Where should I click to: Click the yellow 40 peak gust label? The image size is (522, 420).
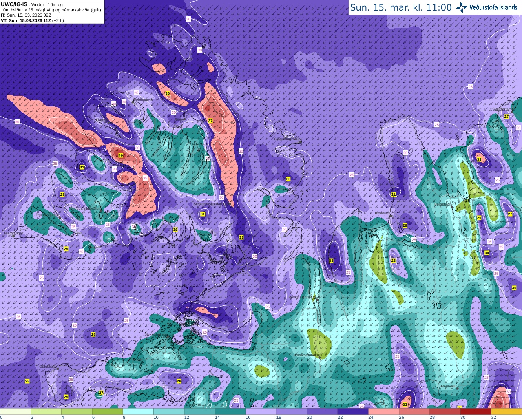click(x=120, y=155)
